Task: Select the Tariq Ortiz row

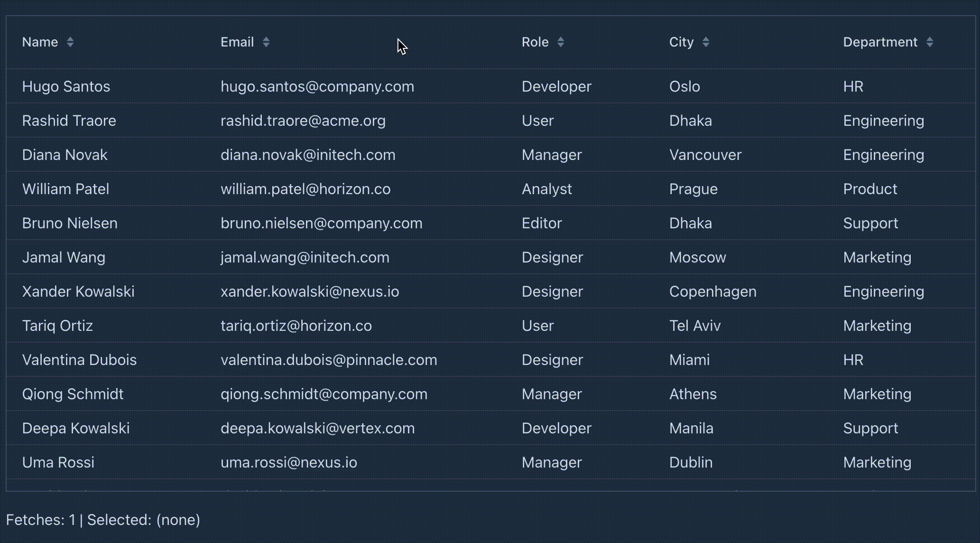Action: point(57,326)
